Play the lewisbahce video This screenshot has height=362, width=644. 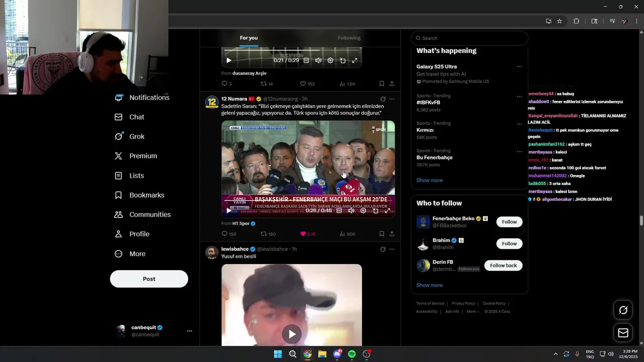292,334
